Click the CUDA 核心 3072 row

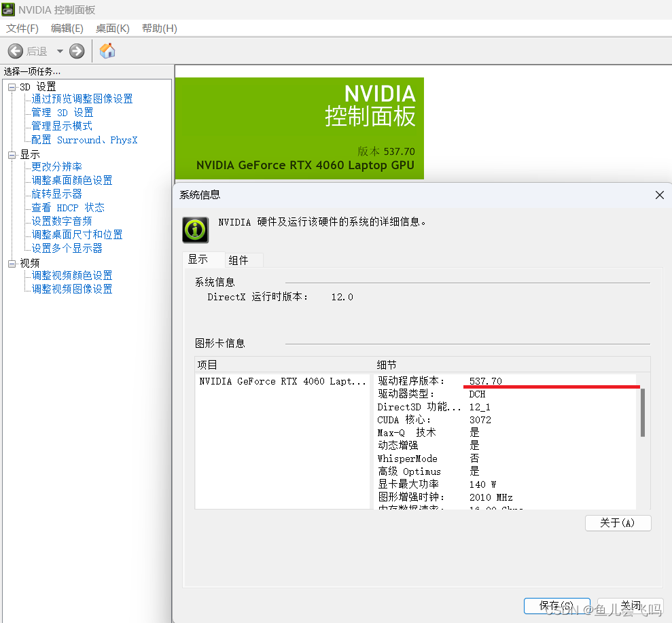pyautogui.click(x=507, y=420)
